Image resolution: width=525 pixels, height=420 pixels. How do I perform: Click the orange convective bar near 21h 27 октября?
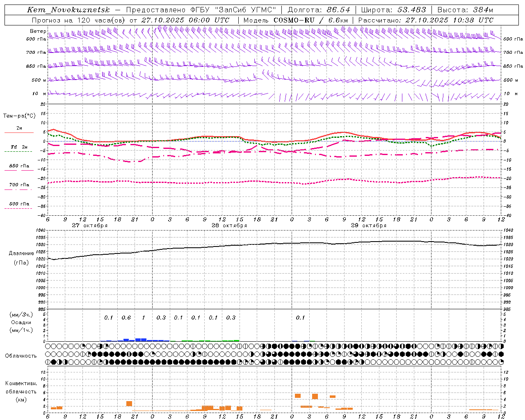129,404
